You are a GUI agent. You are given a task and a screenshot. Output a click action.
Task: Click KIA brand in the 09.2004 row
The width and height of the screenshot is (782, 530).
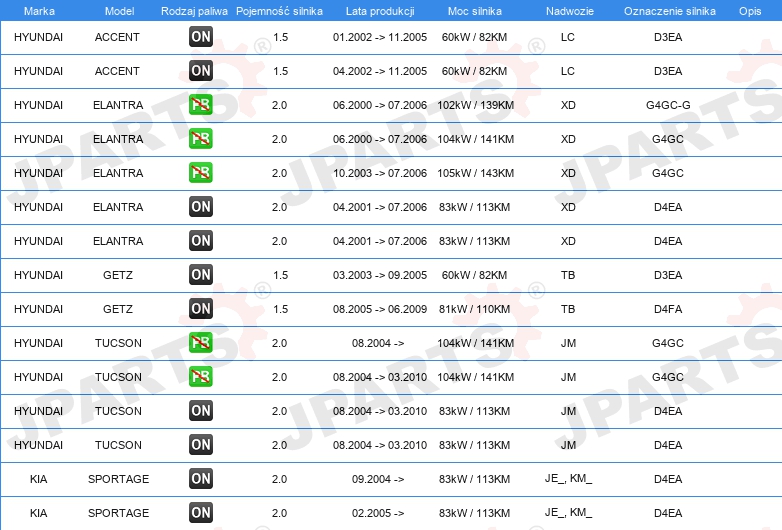coord(38,479)
